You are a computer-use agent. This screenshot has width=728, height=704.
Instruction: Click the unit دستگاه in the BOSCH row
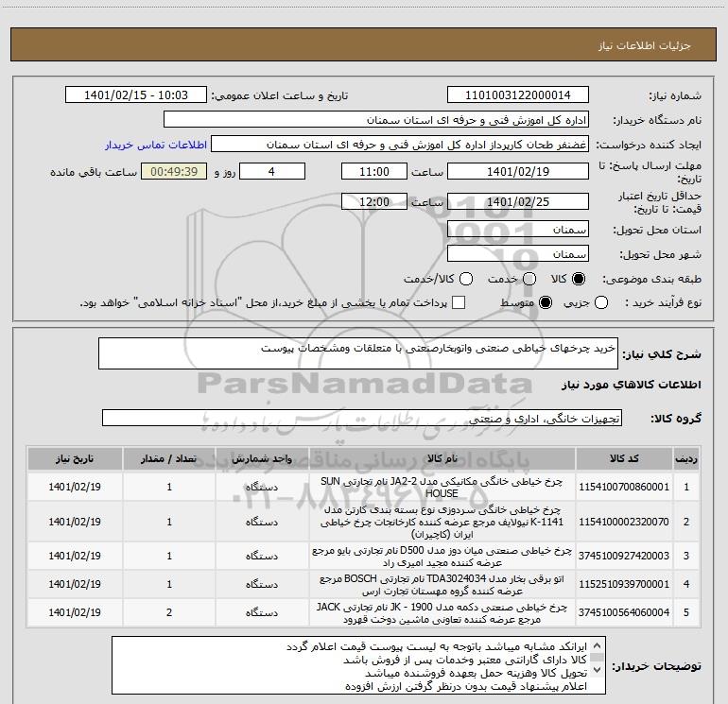coord(262,584)
